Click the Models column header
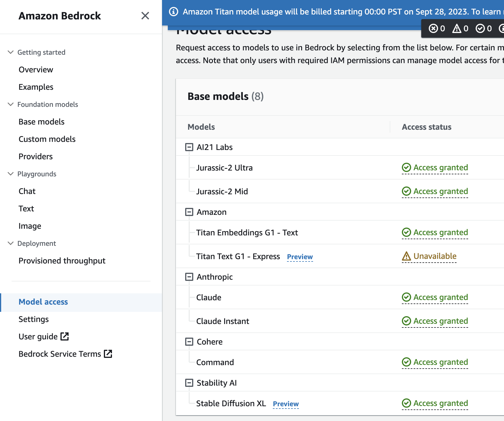 [x=201, y=127]
